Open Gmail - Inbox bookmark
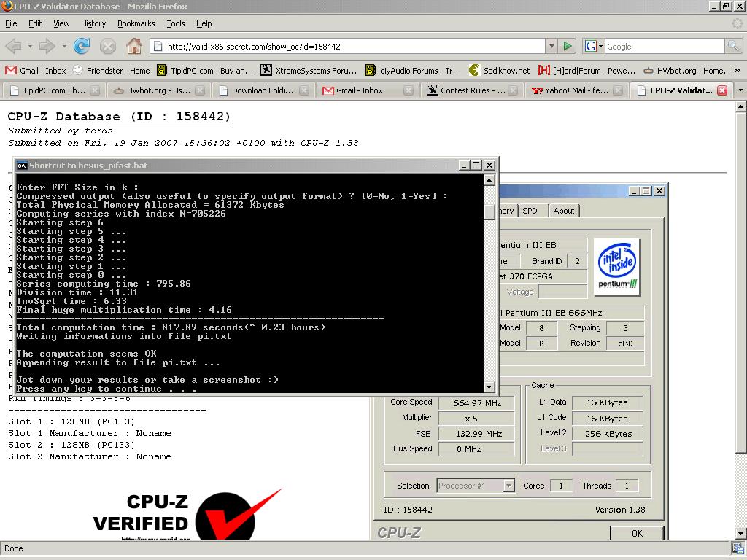This screenshot has height=560, width=747. tap(36, 71)
